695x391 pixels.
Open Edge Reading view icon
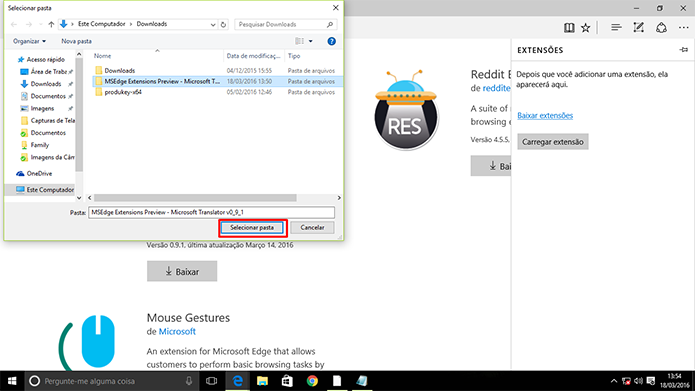coord(569,27)
